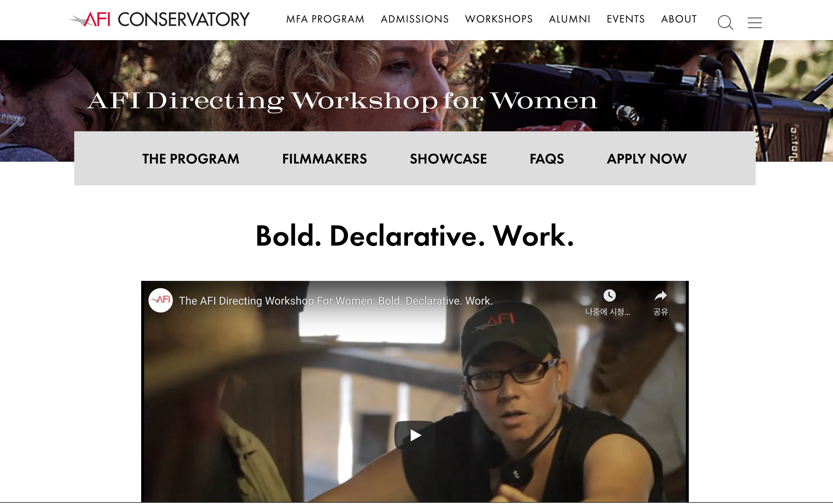Open the hamburger menu icon

click(755, 22)
